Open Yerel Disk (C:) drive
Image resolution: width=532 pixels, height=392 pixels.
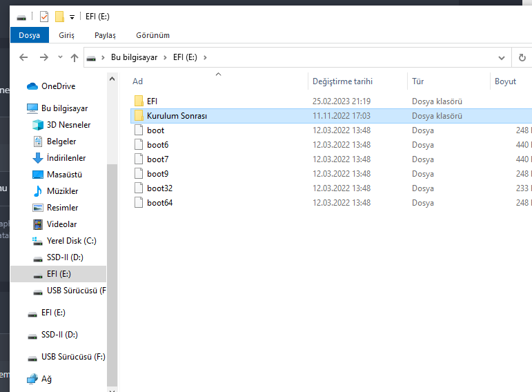tap(71, 241)
